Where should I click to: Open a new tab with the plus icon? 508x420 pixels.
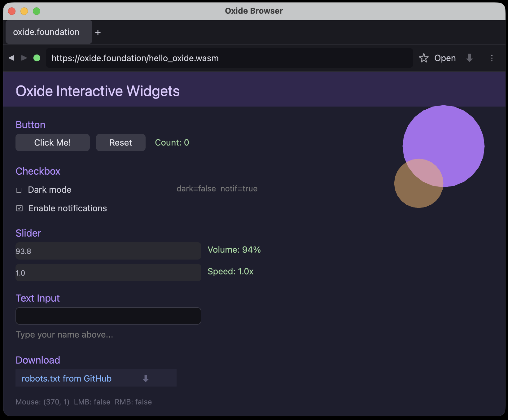[98, 32]
